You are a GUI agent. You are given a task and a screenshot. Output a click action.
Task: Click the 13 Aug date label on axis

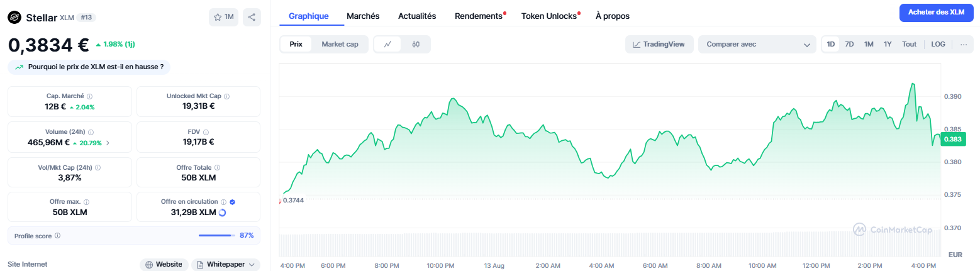[x=494, y=266]
